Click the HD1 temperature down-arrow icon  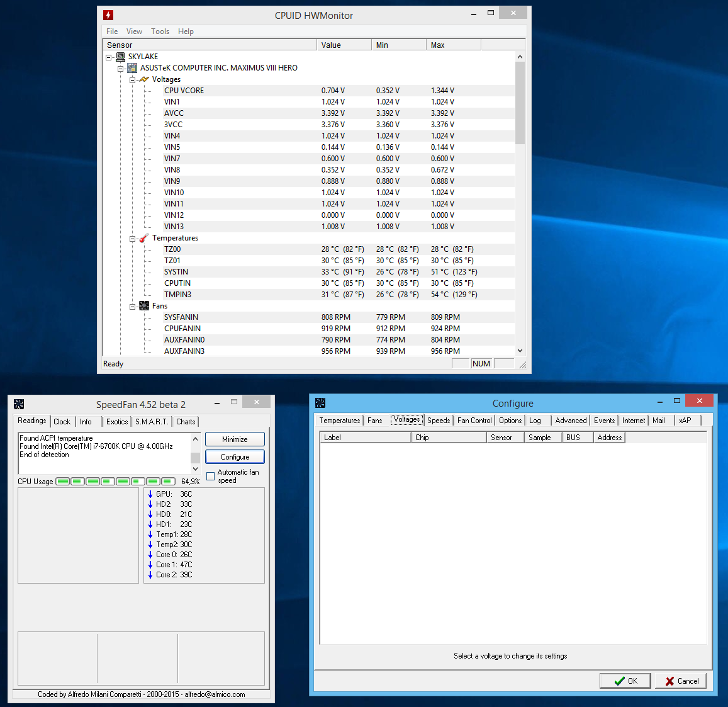[x=150, y=524]
